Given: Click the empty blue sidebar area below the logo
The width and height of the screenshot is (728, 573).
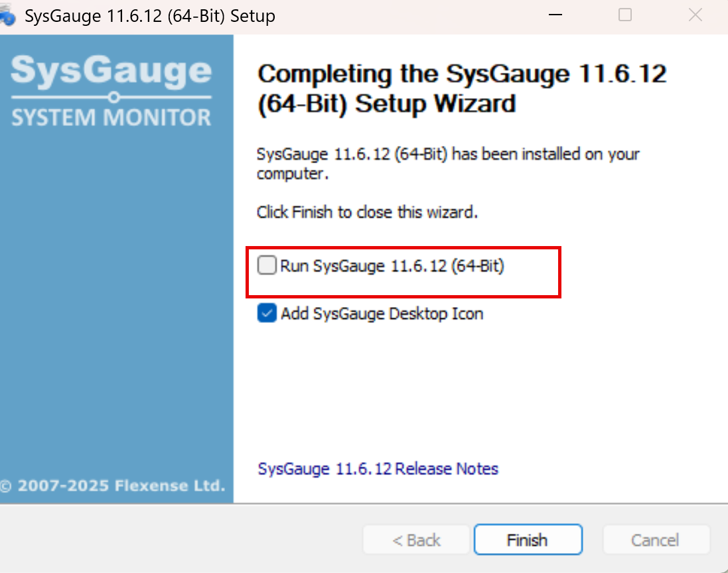Looking at the screenshot, I should coord(116,298).
